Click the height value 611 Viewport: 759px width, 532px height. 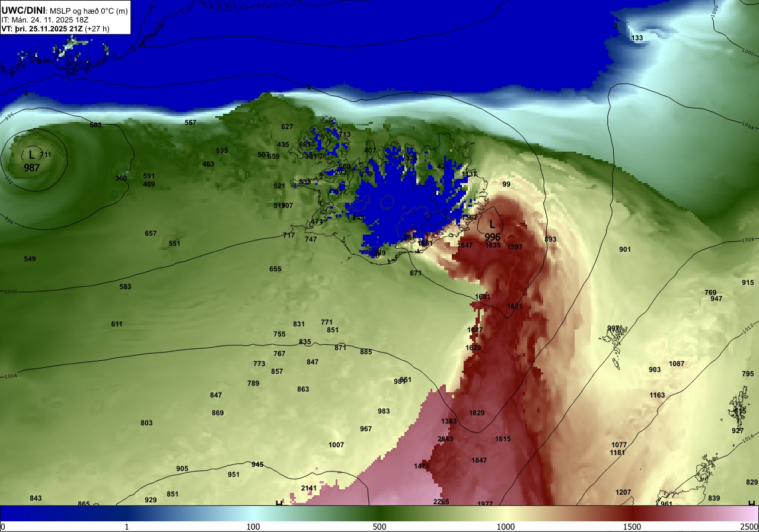(x=117, y=324)
